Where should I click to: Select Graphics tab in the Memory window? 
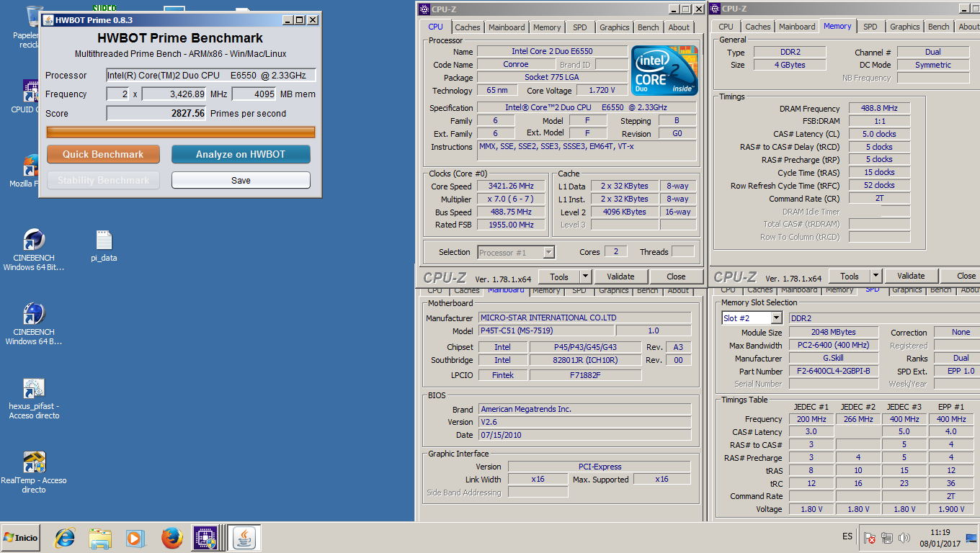tap(905, 27)
